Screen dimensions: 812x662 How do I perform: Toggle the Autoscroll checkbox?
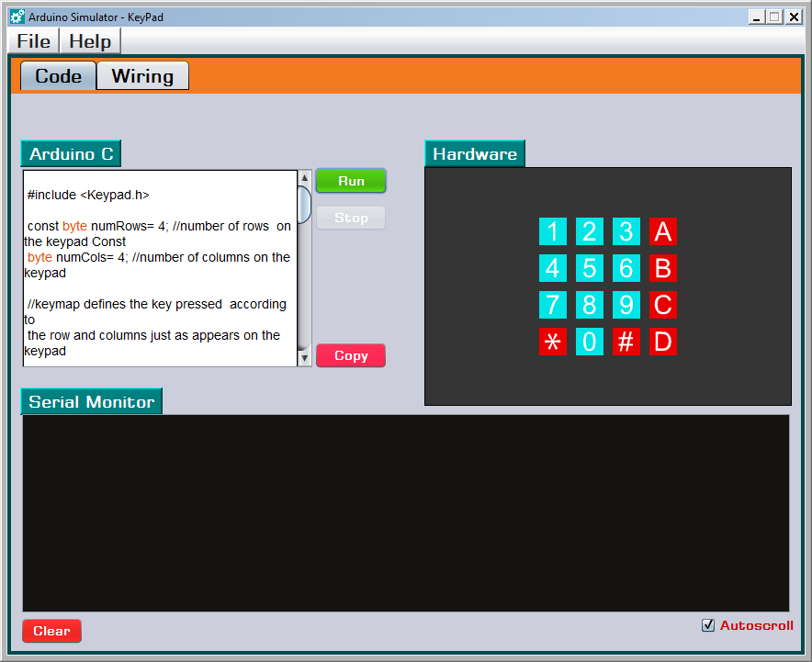[708, 625]
